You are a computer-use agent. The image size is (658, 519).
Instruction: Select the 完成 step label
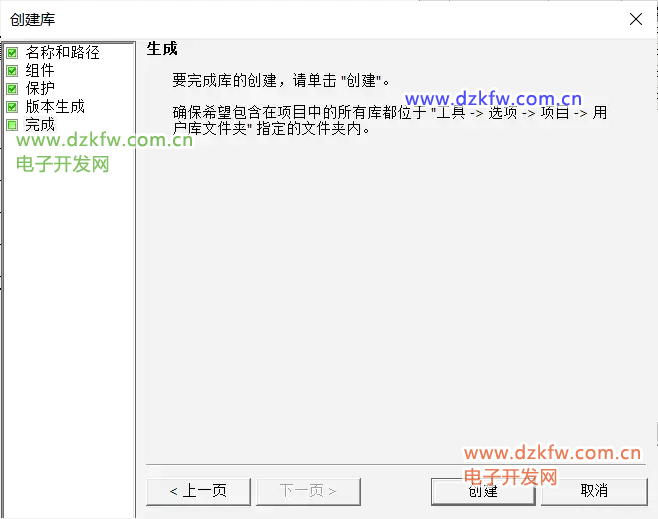pos(40,125)
